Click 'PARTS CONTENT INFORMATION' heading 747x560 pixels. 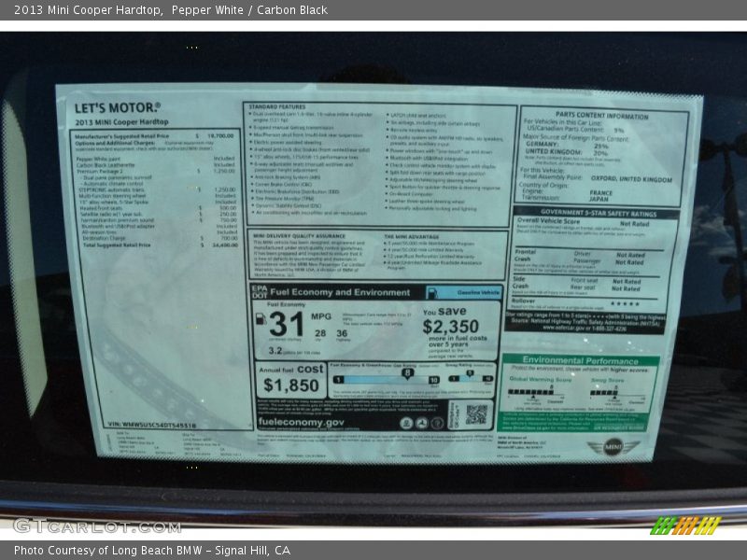point(602,116)
